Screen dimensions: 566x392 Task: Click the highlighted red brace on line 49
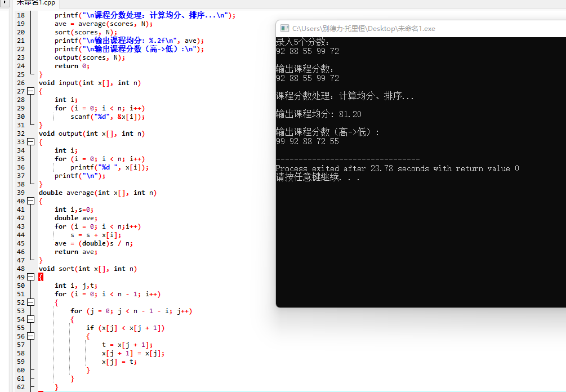41,277
